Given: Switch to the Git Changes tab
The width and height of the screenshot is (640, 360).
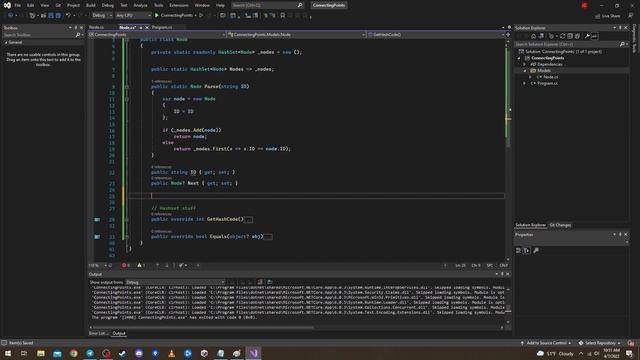Looking at the screenshot, I should (560, 225).
